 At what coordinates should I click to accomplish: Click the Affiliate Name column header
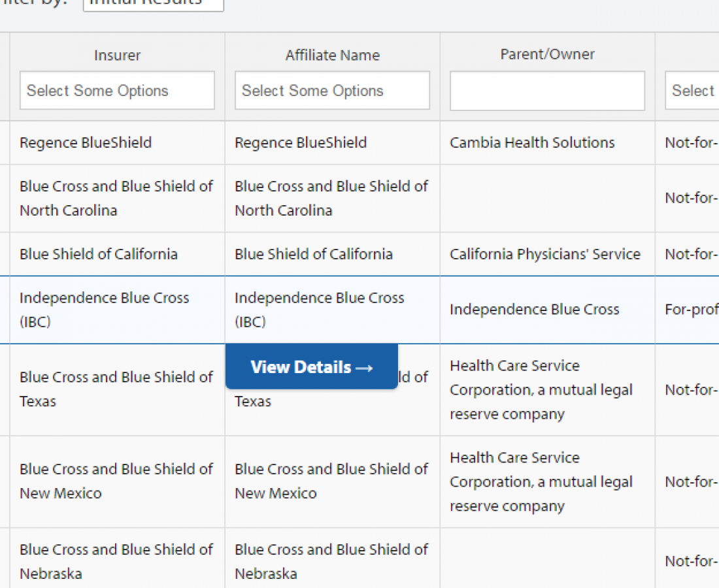(332, 56)
